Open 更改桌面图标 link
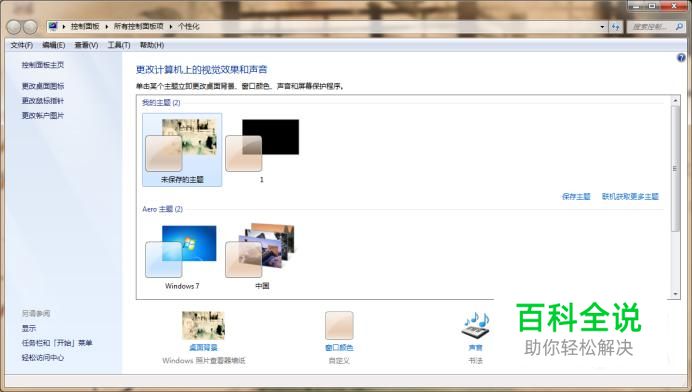Viewport: 692px width, 392px height. click(x=43, y=86)
